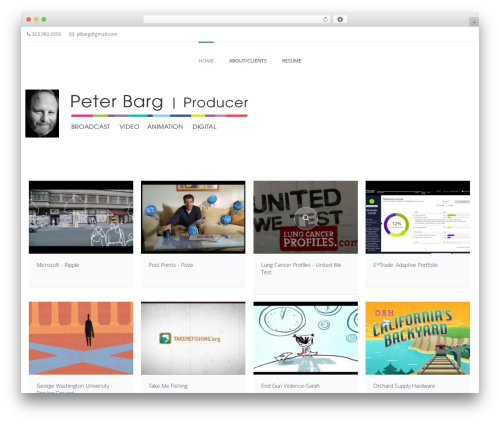500x423 pixels.
Task: Open the Microsoft - Ripple video thumbnail
Action: [81, 217]
